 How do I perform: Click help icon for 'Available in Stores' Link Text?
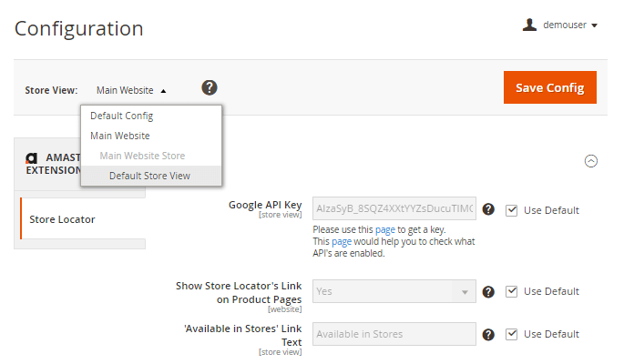(x=488, y=334)
